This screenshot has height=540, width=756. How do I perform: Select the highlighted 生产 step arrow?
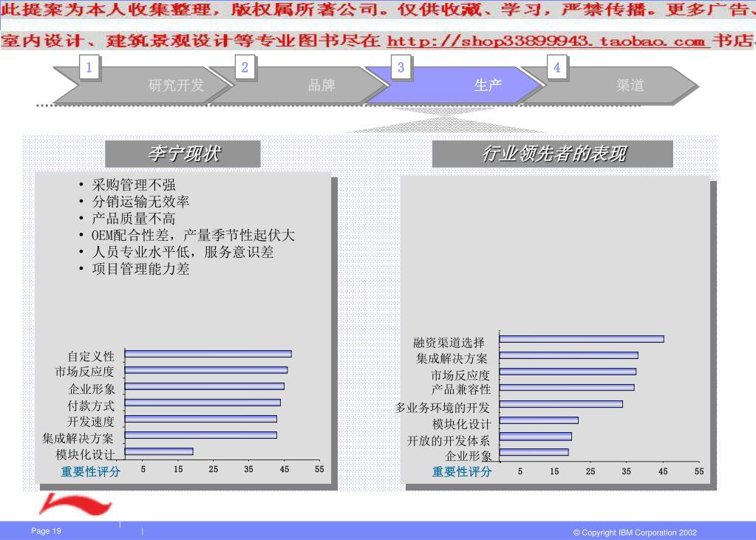pos(454,86)
